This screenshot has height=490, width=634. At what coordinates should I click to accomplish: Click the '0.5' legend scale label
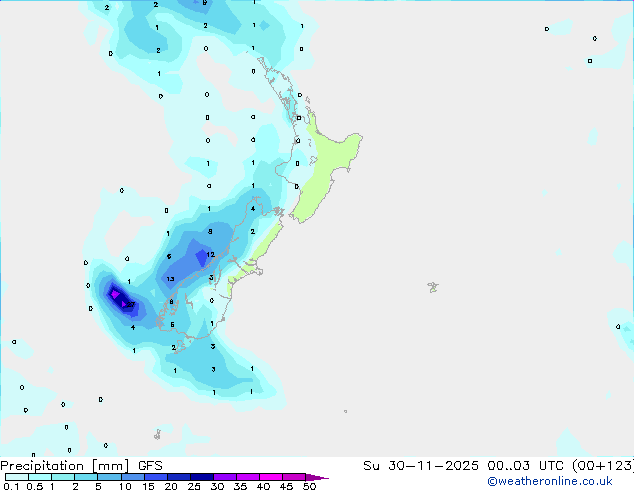pos(34,486)
